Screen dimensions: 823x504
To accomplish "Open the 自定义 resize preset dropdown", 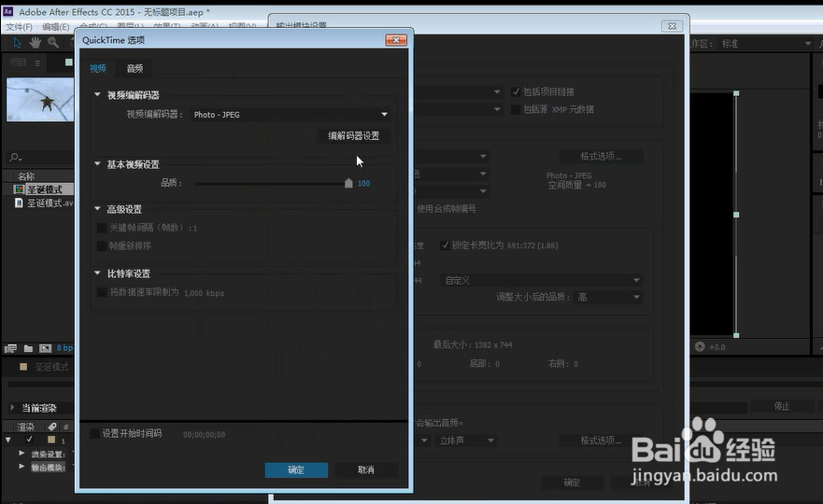I will point(541,280).
